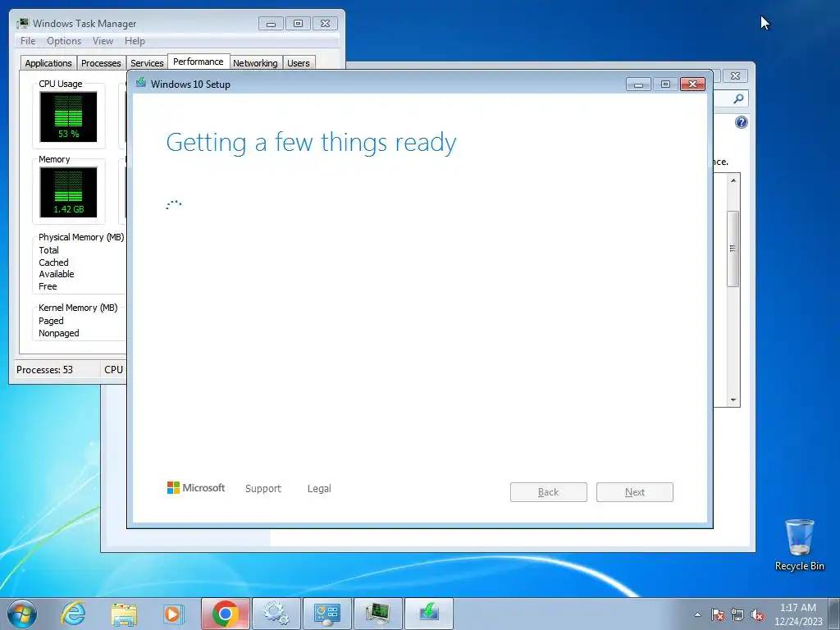Switch to Task Manager taskbar icon
The height and width of the screenshot is (630, 840).
(x=377, y=614)
